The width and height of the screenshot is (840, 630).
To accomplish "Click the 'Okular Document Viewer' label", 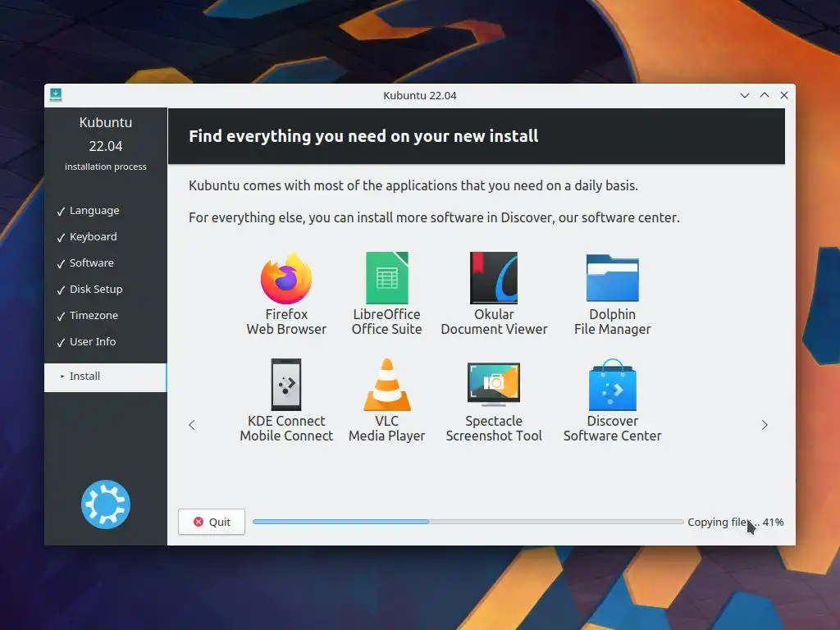I will pos(494,322).
